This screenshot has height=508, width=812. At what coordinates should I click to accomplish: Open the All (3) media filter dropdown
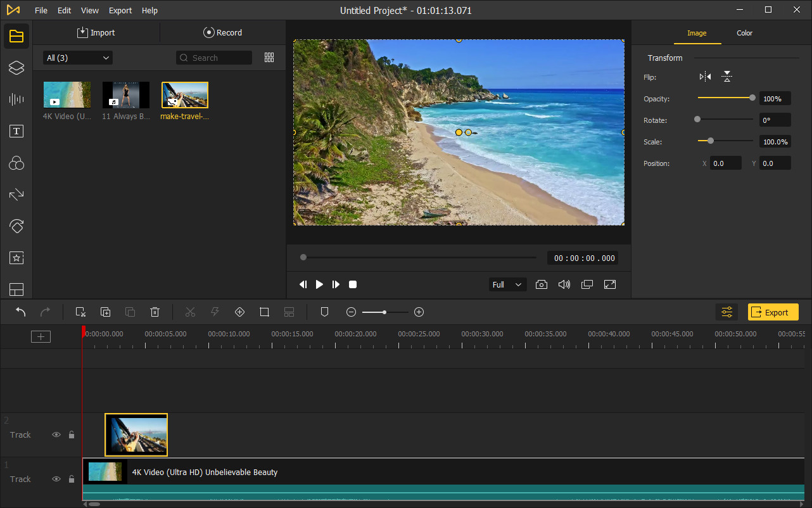tap(77, 57)
